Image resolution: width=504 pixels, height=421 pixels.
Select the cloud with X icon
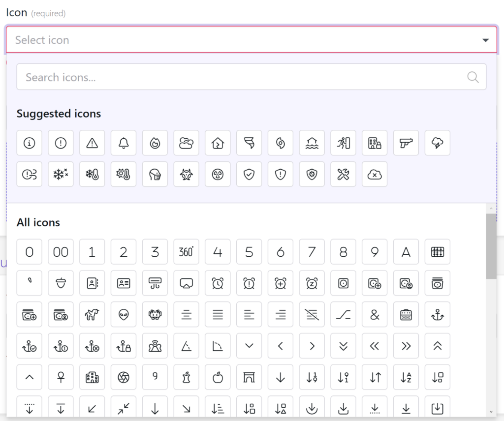(x=375, y=174)
